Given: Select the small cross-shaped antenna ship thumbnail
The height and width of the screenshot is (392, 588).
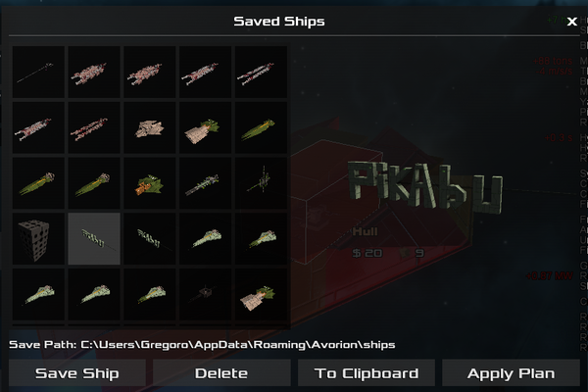Looking at the screenshot, I should 261,183.
